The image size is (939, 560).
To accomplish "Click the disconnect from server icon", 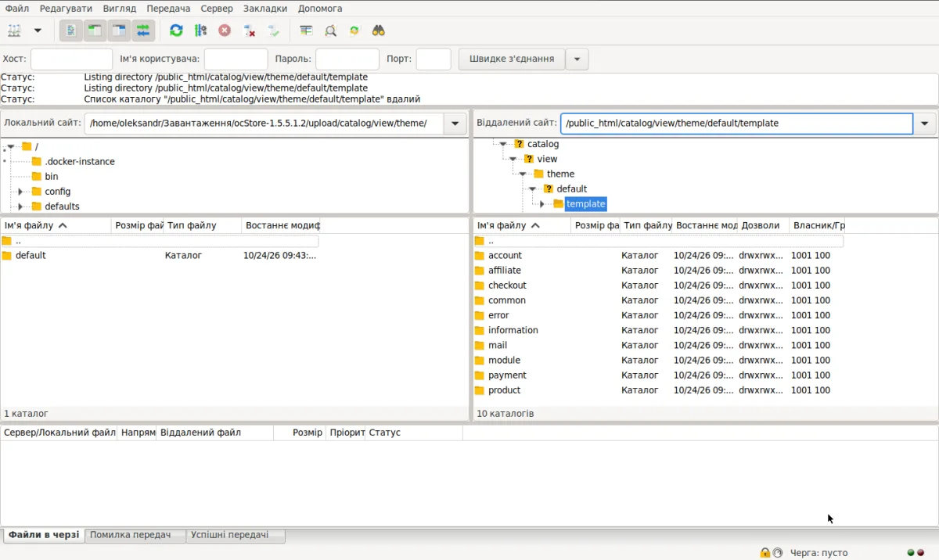I will 249,31.
